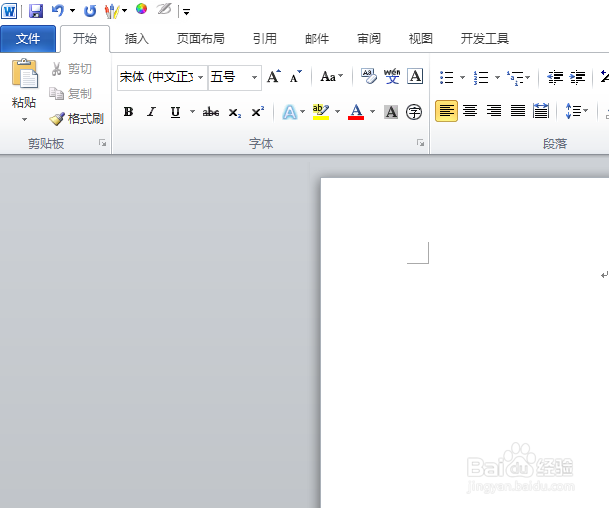Open the dropdown arrow beside the pencils icon
The height and width of the screenshot is (508, 609).
click(125, 11)
